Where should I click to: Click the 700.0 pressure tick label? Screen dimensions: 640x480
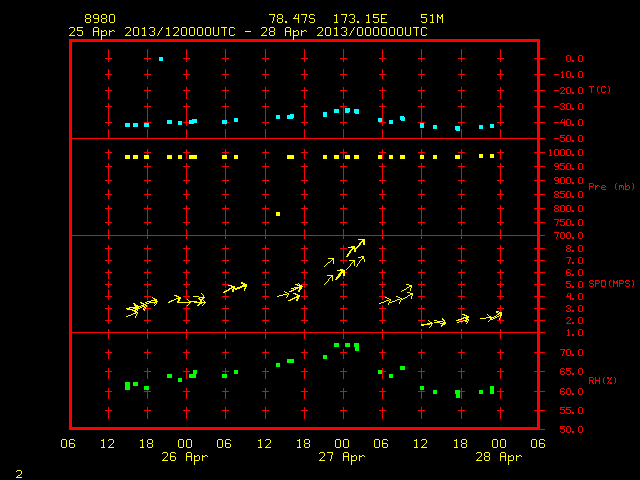[x=569, y=236]
